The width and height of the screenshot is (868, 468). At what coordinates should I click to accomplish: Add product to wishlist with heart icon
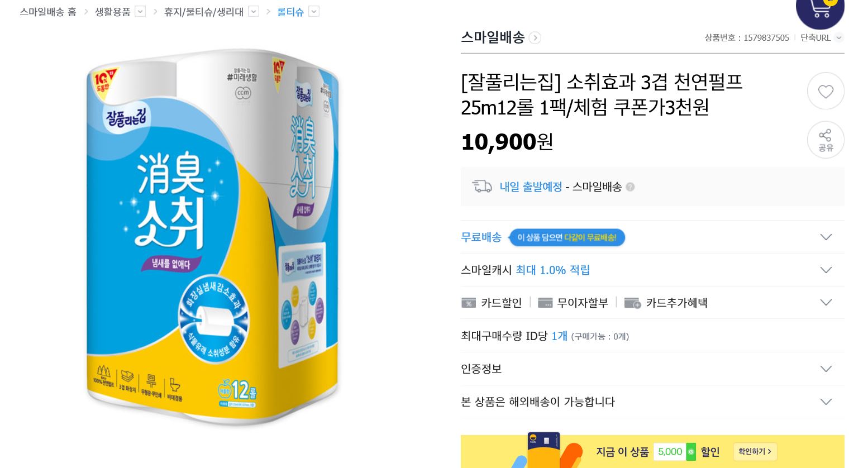click(x=825, y=91)
